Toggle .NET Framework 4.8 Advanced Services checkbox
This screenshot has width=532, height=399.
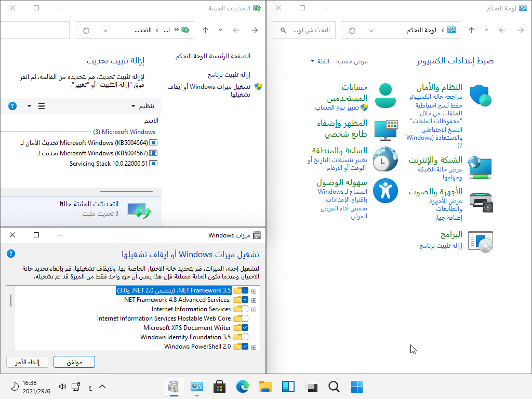(245, 300)
